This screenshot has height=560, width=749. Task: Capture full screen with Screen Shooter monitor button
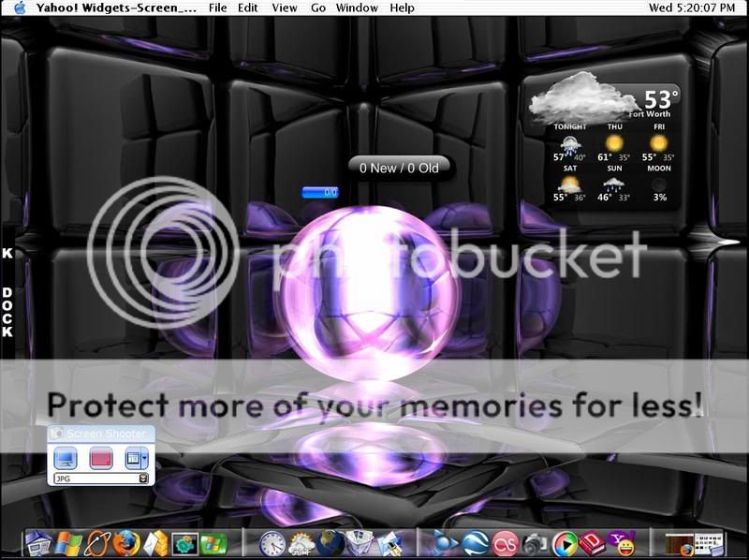66,458
